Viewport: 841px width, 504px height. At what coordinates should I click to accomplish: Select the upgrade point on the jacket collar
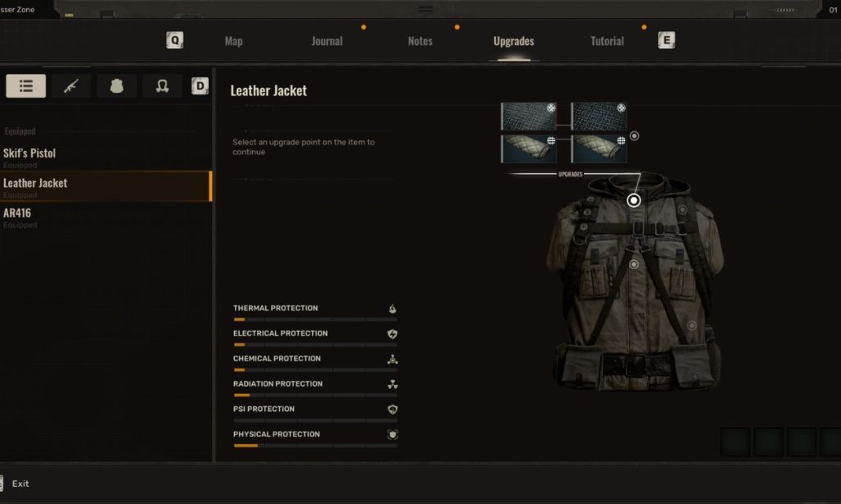pos(634,199)
